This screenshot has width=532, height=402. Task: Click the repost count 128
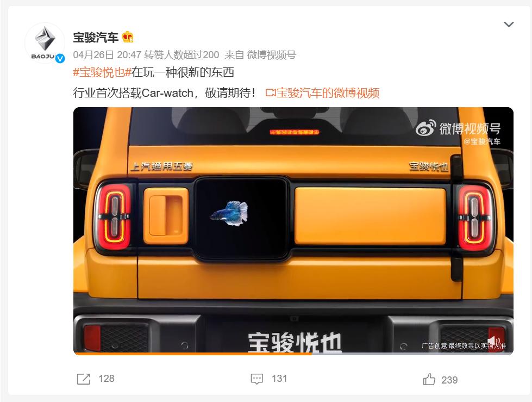pyautogui.click(x=107, y=379)
